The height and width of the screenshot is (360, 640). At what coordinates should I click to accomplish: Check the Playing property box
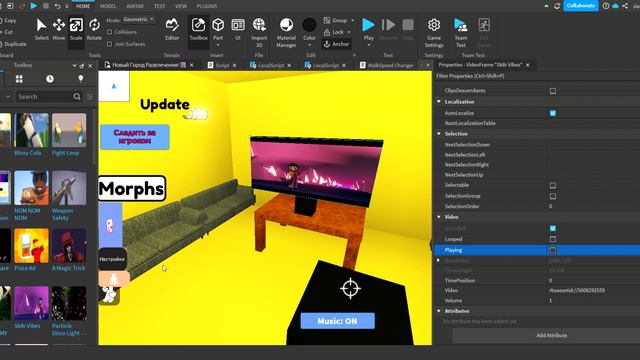[x=553, y=250]
